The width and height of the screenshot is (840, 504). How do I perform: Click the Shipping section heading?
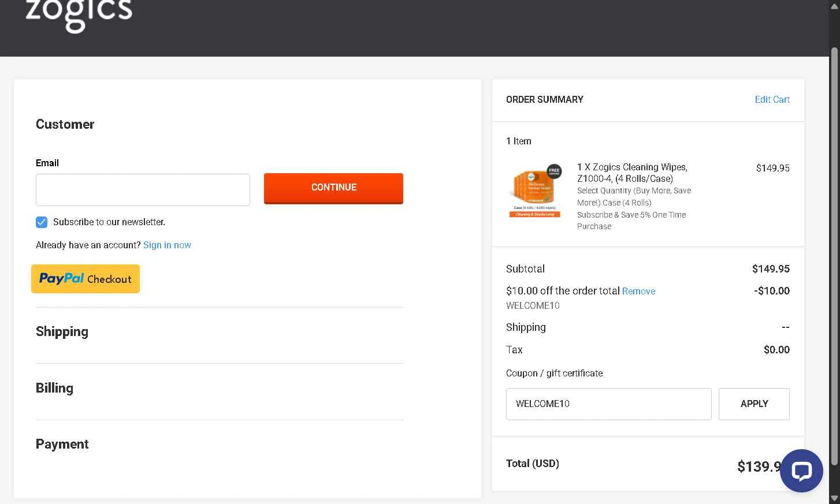(x=62, y=332)
